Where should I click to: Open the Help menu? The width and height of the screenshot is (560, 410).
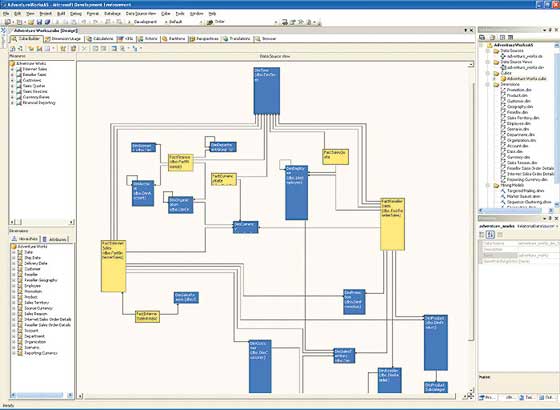[212, 14]
